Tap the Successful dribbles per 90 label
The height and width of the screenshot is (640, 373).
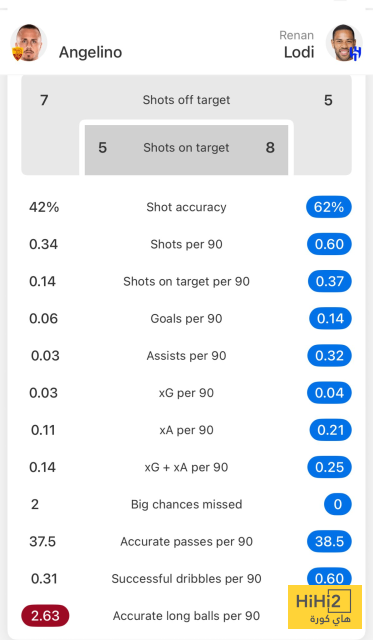[186, 579]
